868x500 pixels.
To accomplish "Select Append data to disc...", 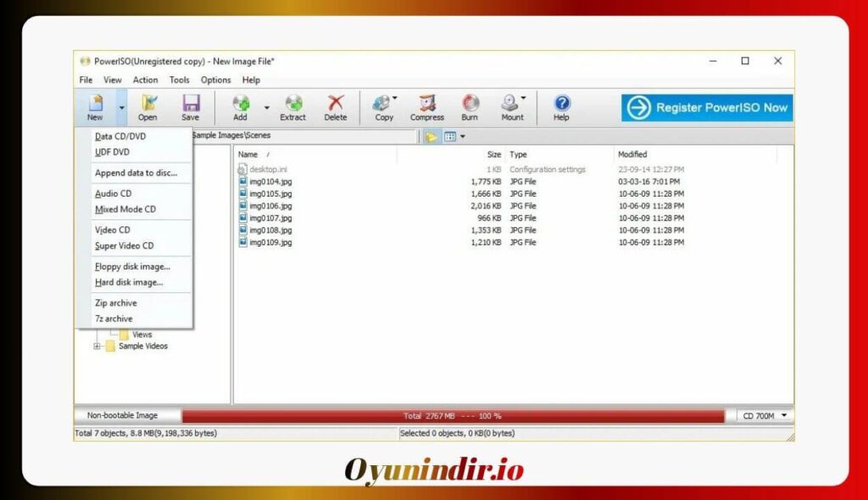I will 136,173.
